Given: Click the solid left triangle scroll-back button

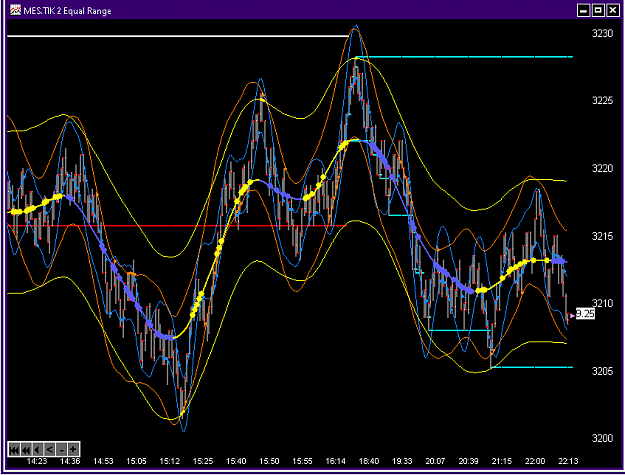Looking at the screenshot, I should (37, 450).
